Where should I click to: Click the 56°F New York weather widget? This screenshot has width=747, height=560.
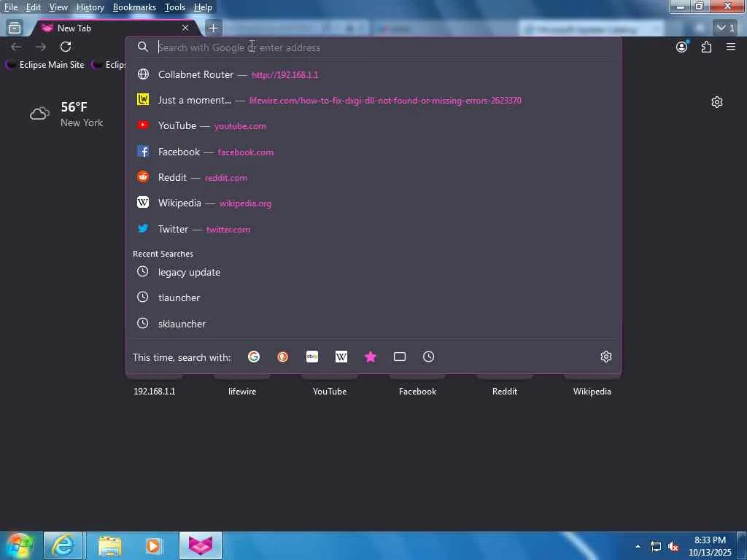pyautogui.click(x=66, y=114)
